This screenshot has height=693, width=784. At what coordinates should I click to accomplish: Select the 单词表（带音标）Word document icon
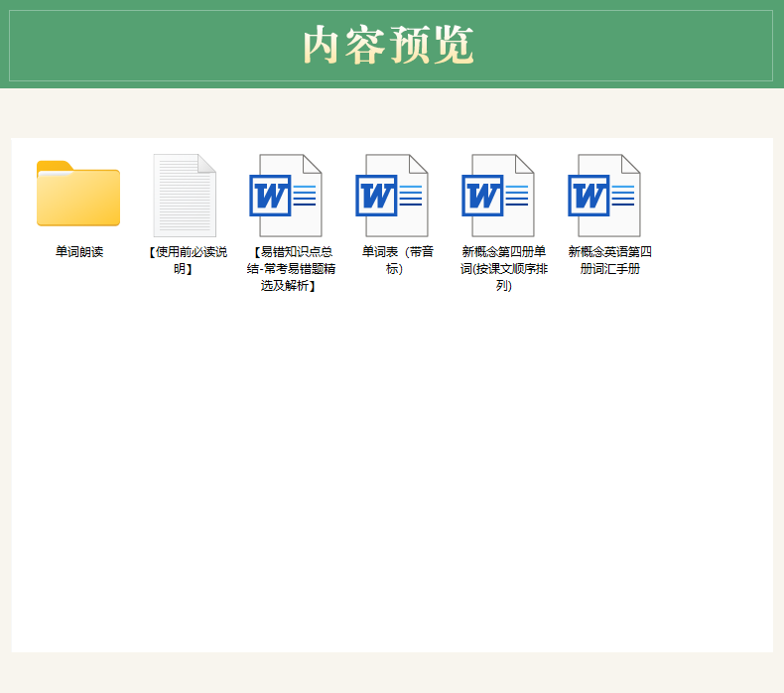coord(391,196)
